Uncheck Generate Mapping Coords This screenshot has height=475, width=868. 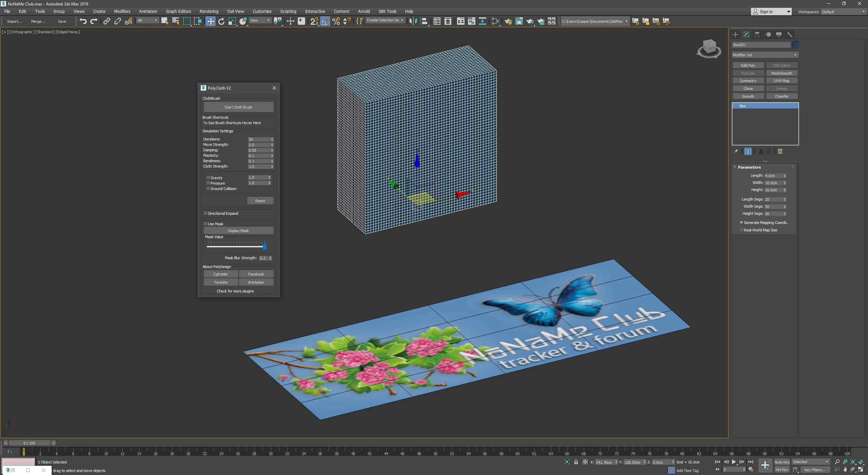[742, 222]
